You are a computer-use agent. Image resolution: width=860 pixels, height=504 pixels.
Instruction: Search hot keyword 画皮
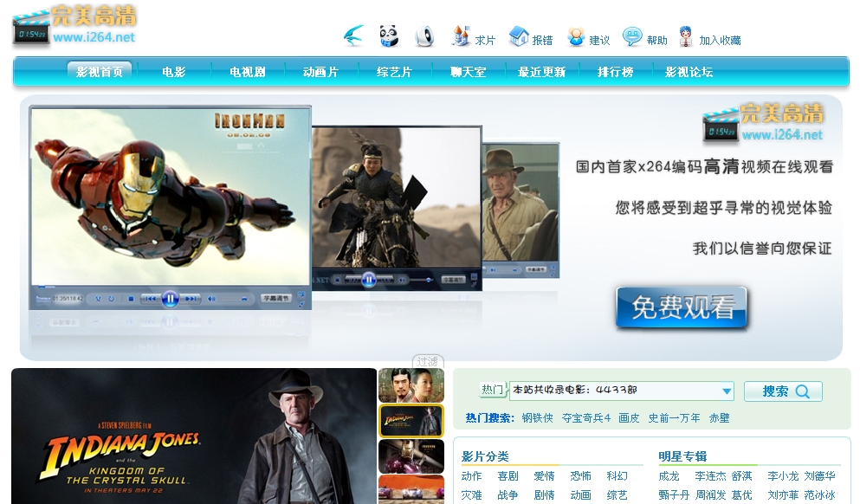[x=629, y=418]
